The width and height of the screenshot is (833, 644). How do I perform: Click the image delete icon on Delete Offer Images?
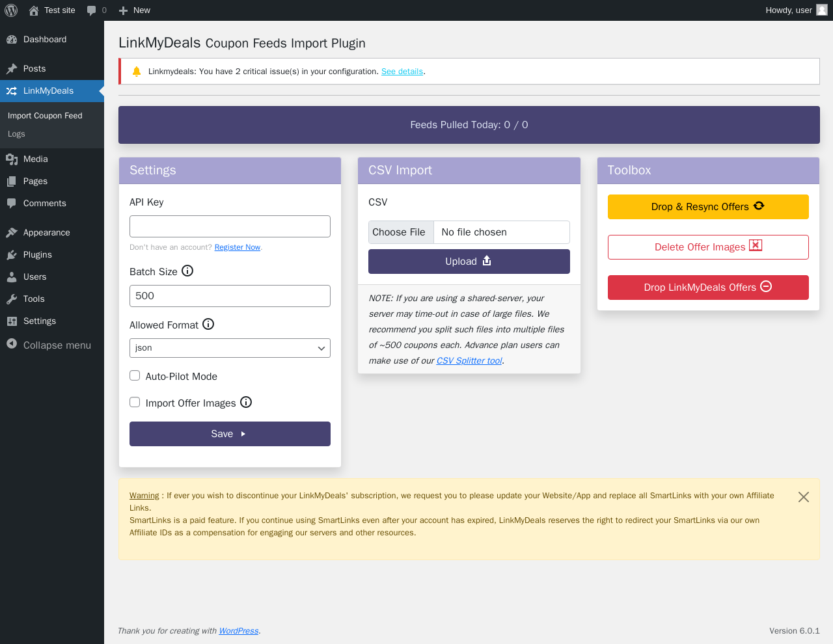tap(756, 245)
